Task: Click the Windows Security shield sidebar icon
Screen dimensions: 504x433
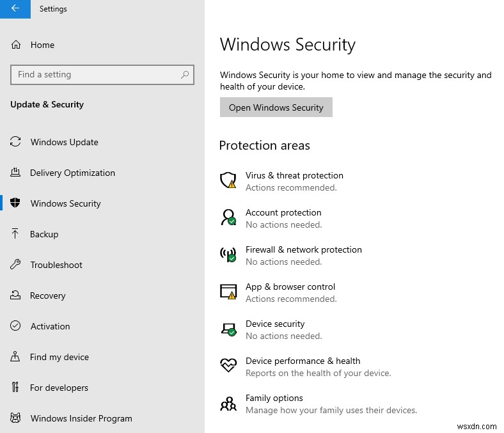Action: [15, 203]
